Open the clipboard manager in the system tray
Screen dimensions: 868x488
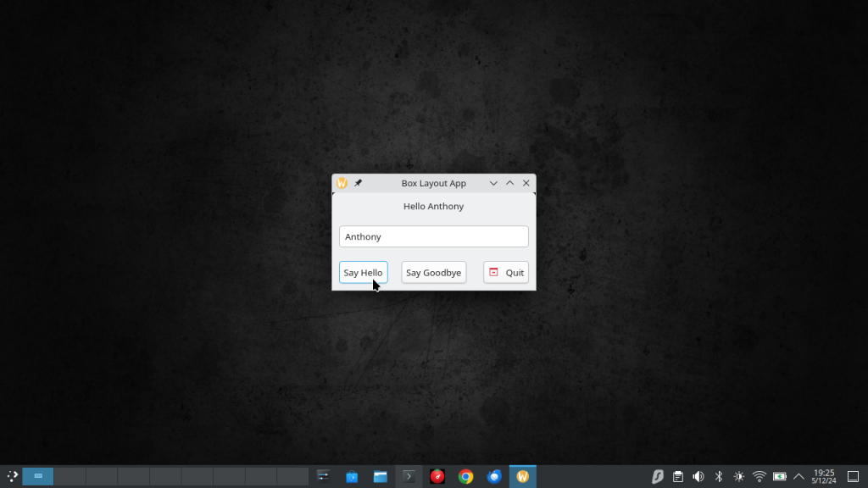[678, 476]
